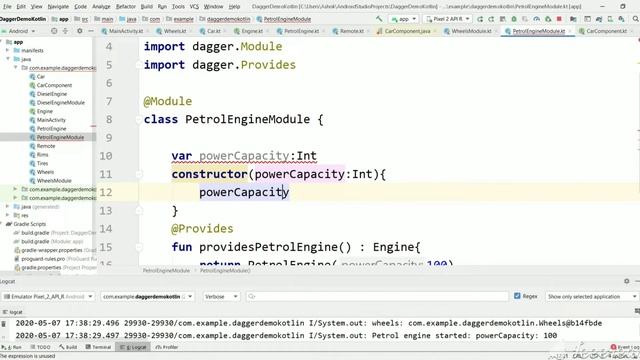This screenshot has height=360, width=640.
Task: Select Remote class in project tree
Action: tap(46, 146)
